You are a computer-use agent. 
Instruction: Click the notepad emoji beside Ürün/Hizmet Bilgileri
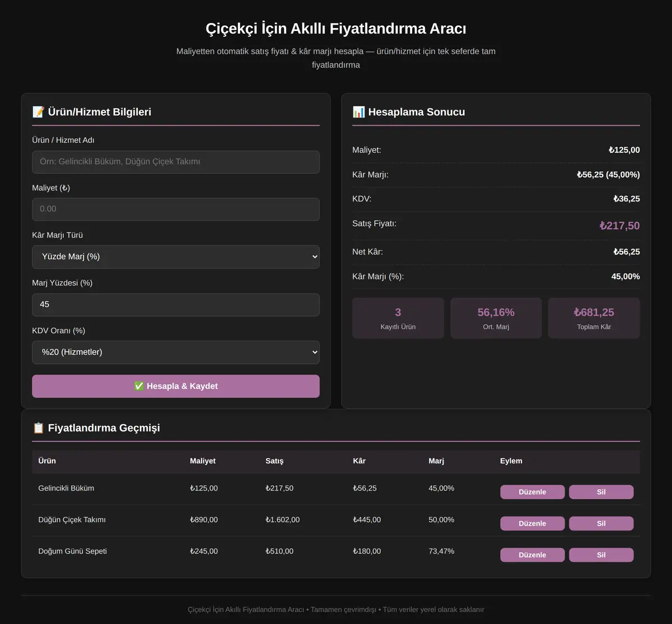[38, 112]
